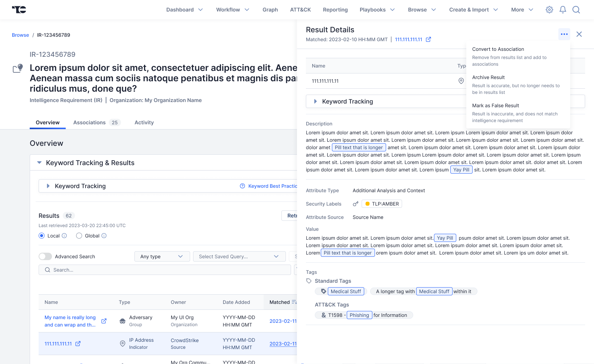Open external link icon next to header 111.111.111.11
Screen dimensions: 594x364
[x=428, y=39]
